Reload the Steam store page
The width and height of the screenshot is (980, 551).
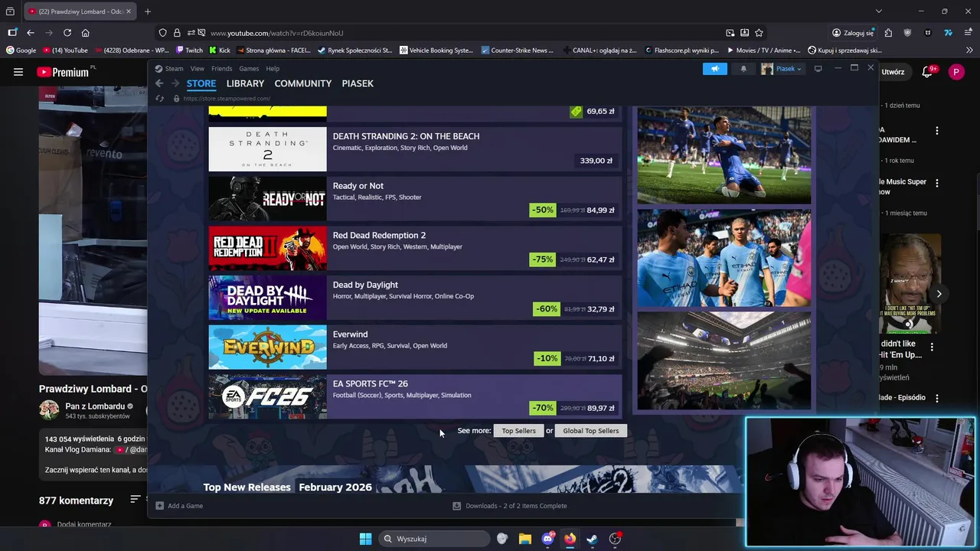(159, 98)
